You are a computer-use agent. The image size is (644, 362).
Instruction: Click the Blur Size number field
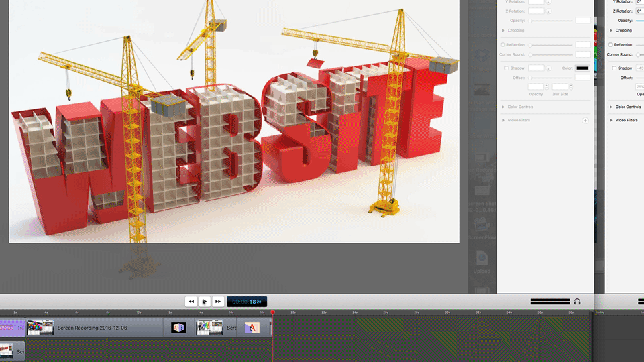tap(560, 87)
